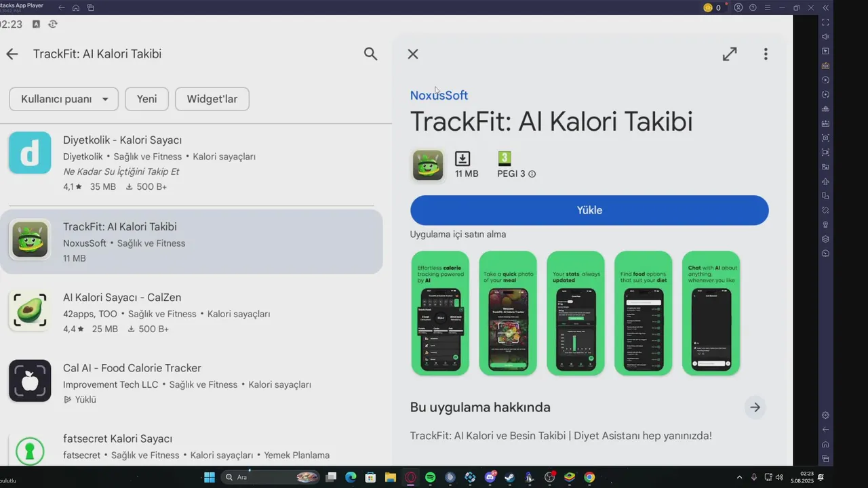Open the BlueStacks help question mark icon
Viewport: 868px width, 488px height.
(x=753, y=7)
